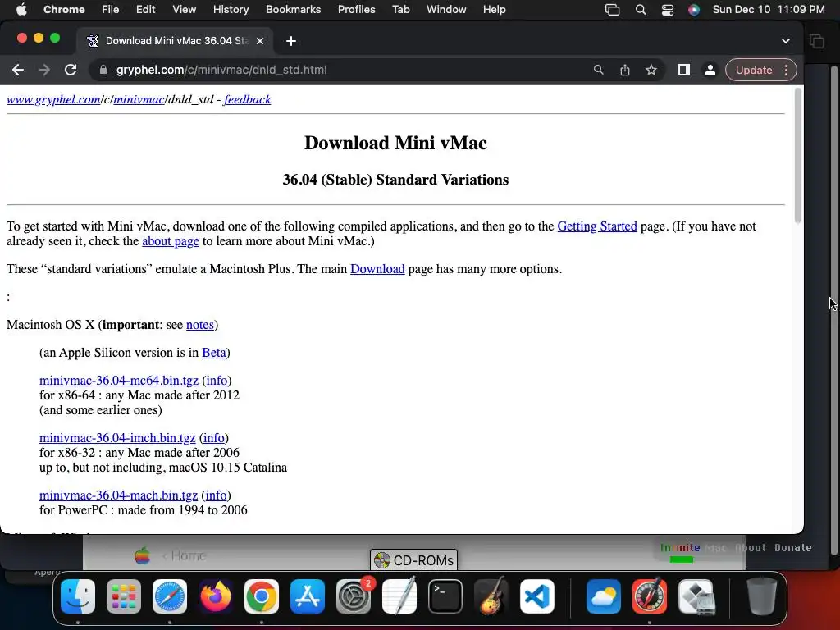840x630 pixels.
Task: Open info link next to mc64 download
Action: coord(217,381)
